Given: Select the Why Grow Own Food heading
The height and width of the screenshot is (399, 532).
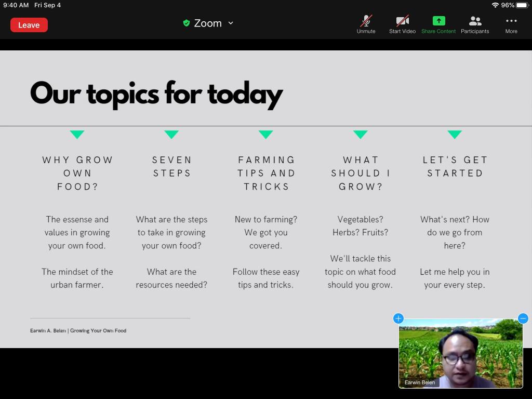Looking at the screenshot, I should click(x=77, y=173).
